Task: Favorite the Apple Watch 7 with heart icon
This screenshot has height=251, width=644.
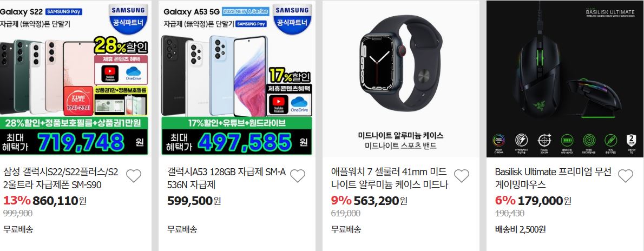Action: click(x=461, y=176)
